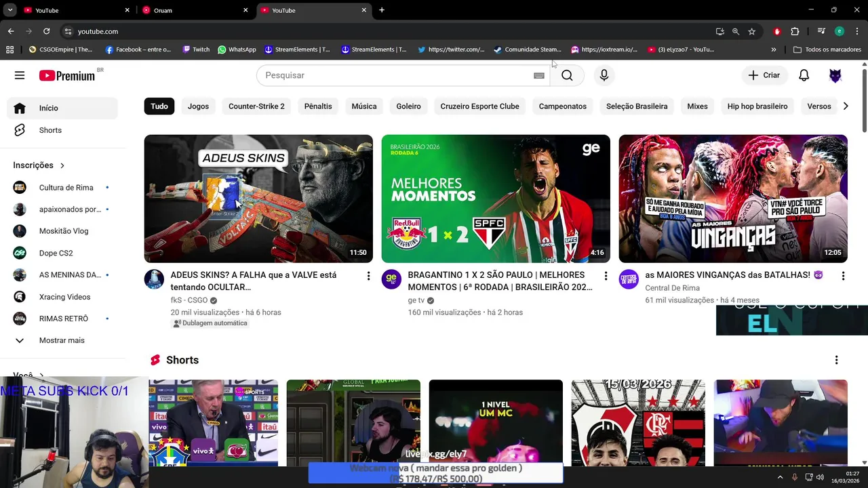Go back in browser history
Image resolution: width=868 pixels, height=488 pixels.
click(x=11, y=31)
